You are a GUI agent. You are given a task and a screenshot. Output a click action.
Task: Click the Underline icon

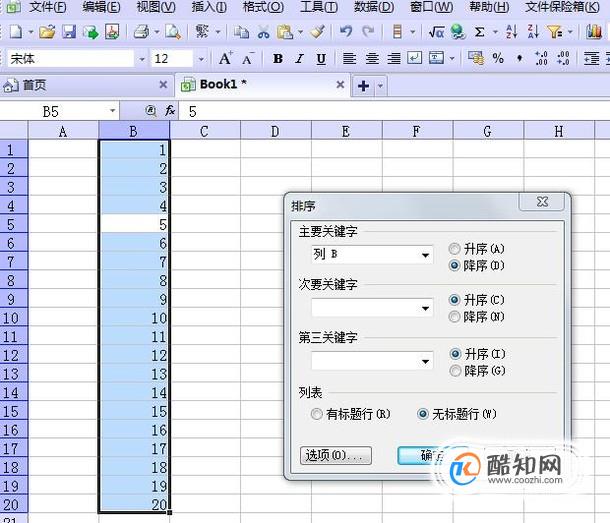(x=321, y=59)
